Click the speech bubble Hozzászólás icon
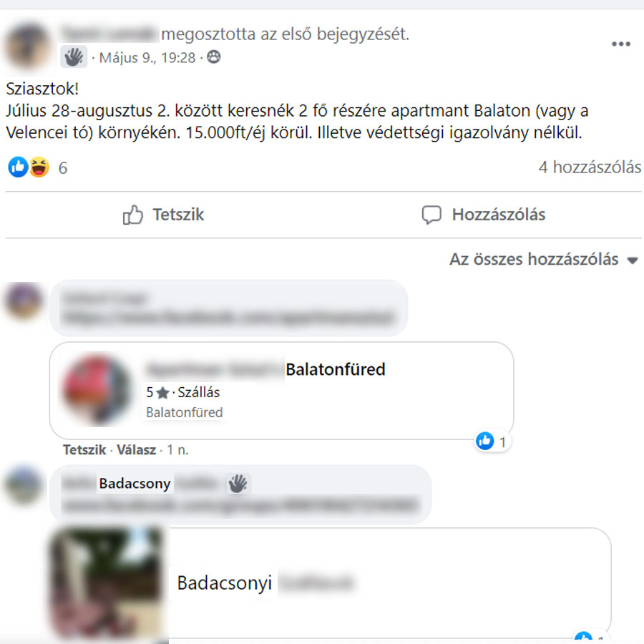This screenshot has height=644, width=644. coord(431,215)
